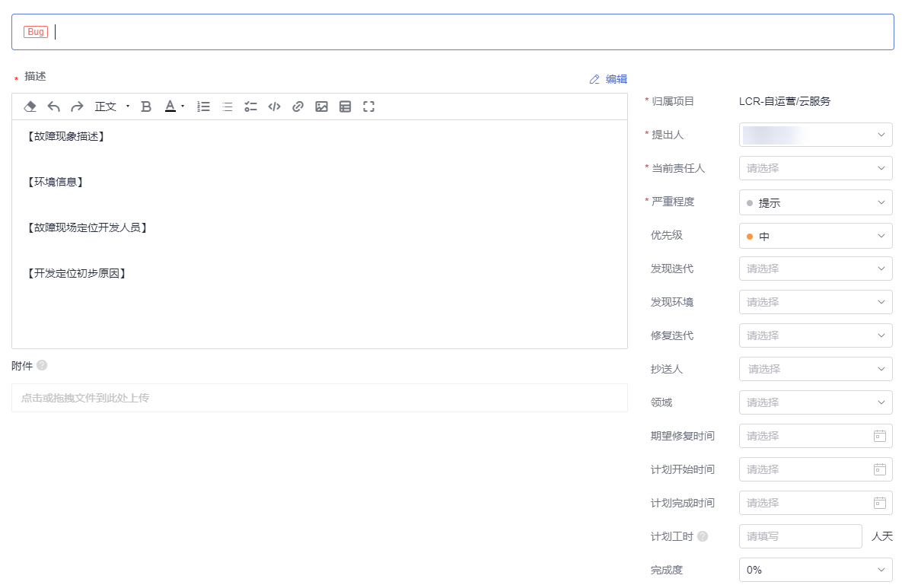Insert a code block
Image resolution: width=902 pixels, height=588 pixels.
click(x=275, y=106)
